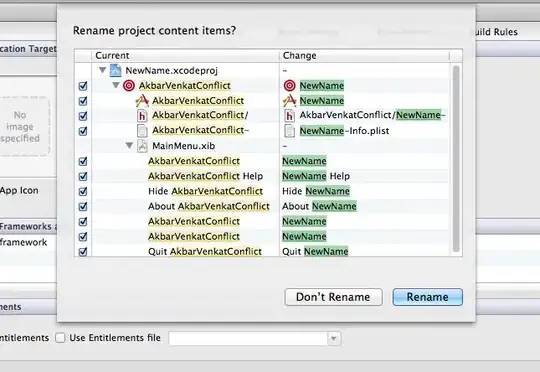Image resolution: width=540 pixels, height=372 pixels.
Task: Click the application icon in Current column
Action: click(142, 101)
